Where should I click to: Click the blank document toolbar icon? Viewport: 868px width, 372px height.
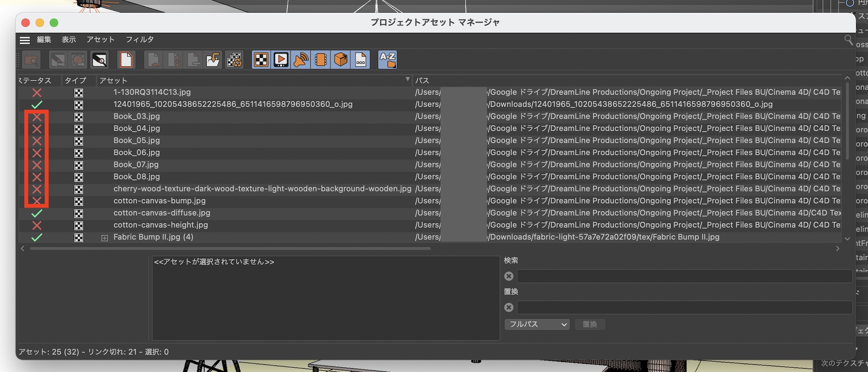pos(126,60)
